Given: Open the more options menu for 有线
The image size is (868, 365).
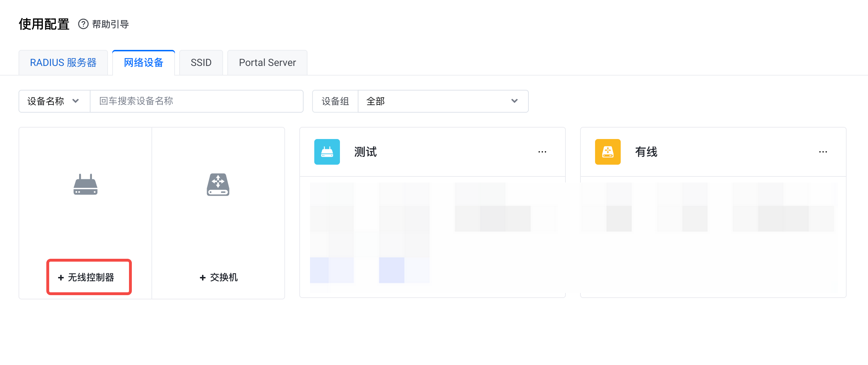Looking at the screenshot, I should 823,152.
